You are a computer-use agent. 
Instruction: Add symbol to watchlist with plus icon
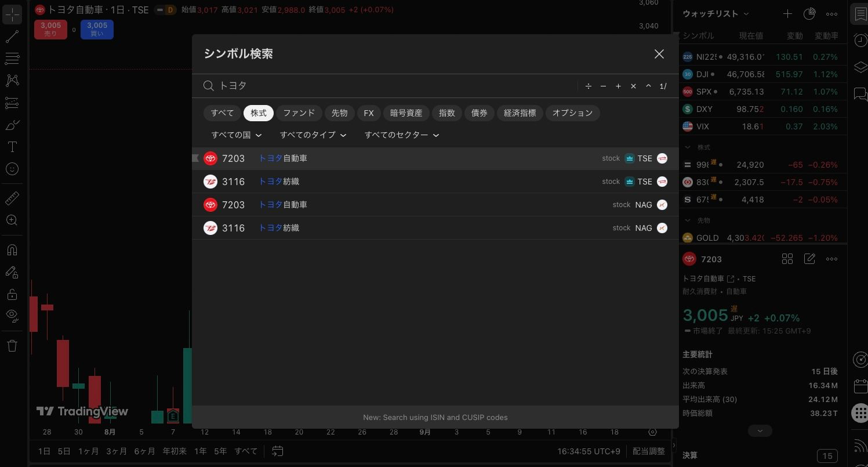pos(787,14)
